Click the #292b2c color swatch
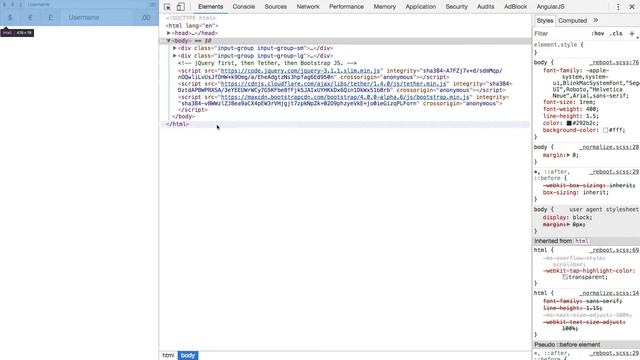The height and width of the screenshot is (360, 640). pyautogui.click(x=569, y=123)
